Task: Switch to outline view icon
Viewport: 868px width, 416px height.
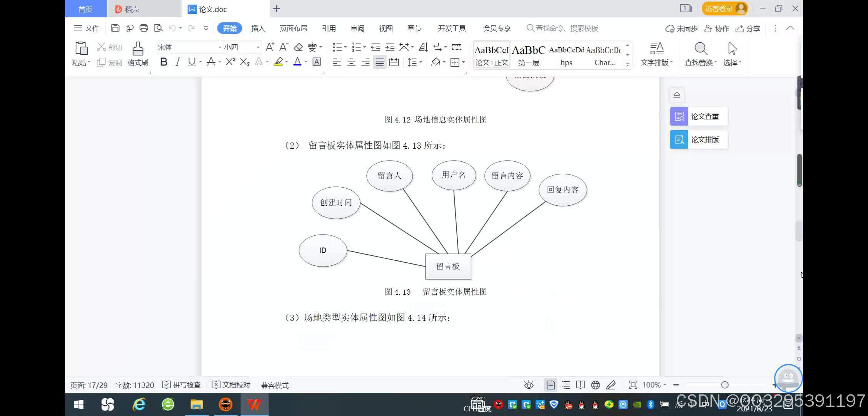Action: tap(566, 385)
